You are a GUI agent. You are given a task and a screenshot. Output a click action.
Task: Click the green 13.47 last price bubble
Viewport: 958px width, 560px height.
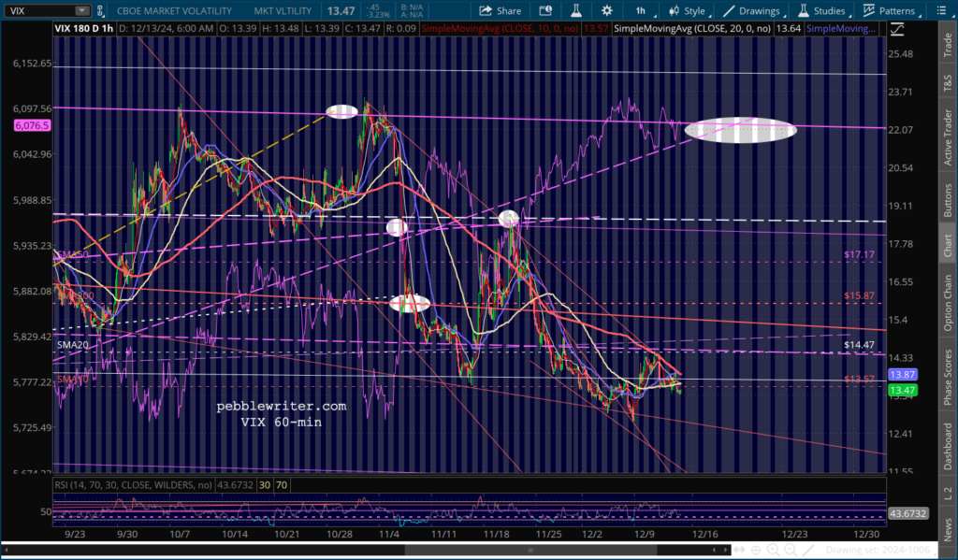click(903, 391)
